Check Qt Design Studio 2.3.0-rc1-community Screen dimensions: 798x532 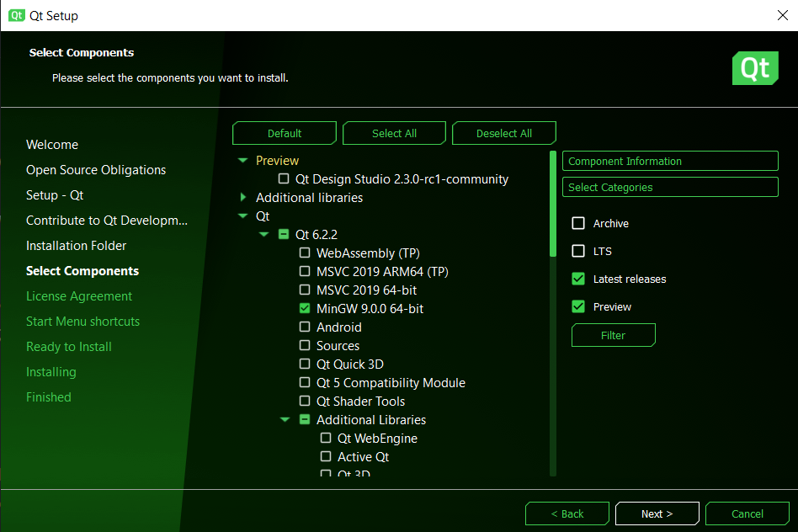point(284,178)
